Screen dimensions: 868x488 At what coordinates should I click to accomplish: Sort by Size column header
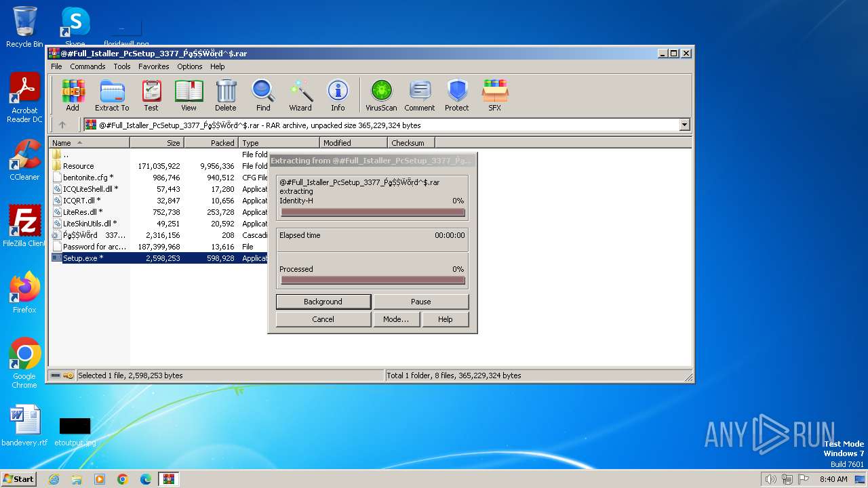click(x=157, y=143)
